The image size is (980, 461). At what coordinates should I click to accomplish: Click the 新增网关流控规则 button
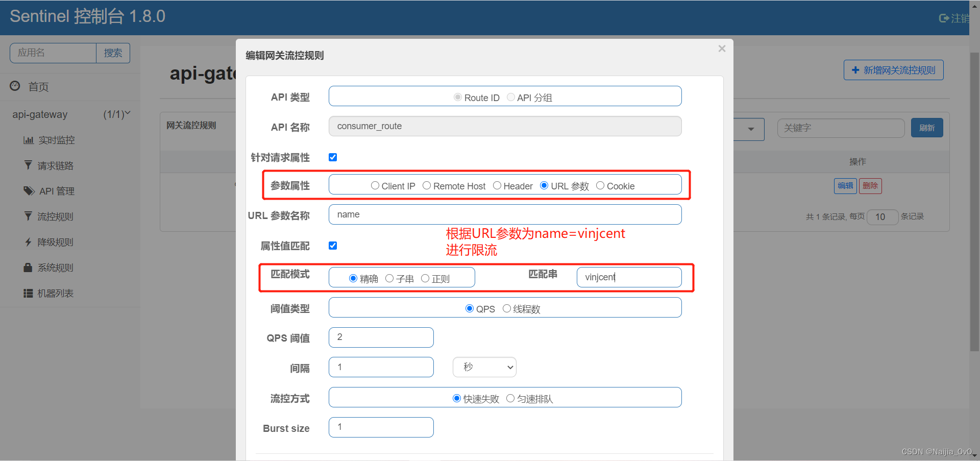[x=893, y=70]
